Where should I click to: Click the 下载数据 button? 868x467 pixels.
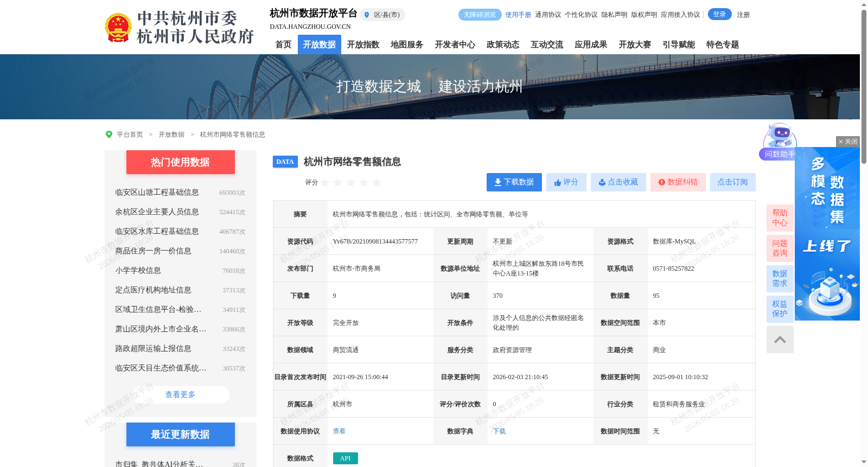[x=514, y=182]
